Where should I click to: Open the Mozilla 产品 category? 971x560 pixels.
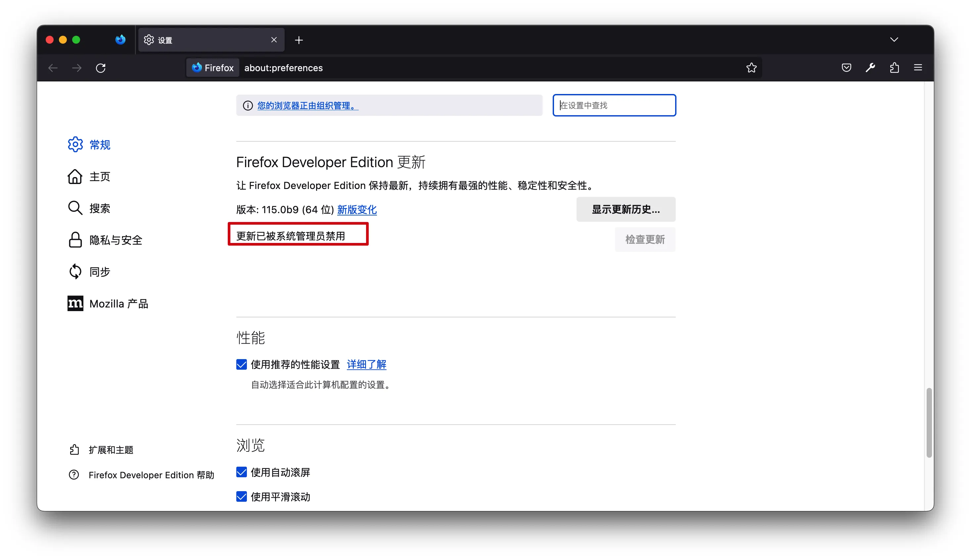(x=108, y=303)
